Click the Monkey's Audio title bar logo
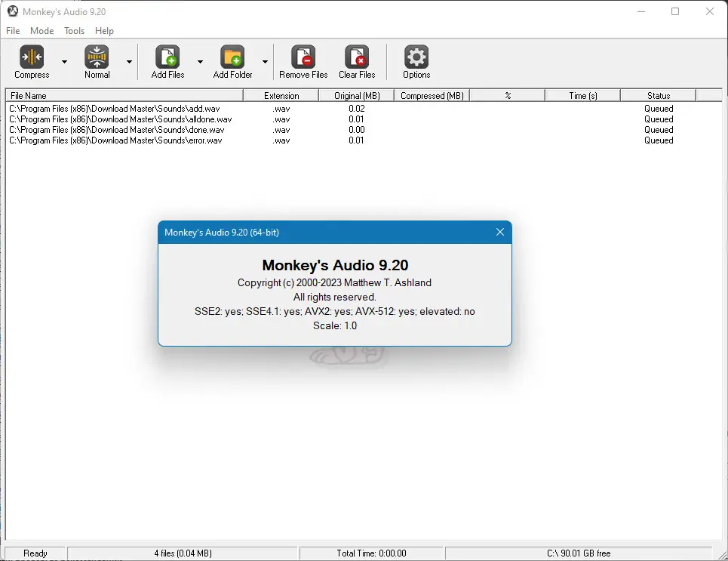The width and height of the screenshot is (728, 561). click(x=13, y=11)
